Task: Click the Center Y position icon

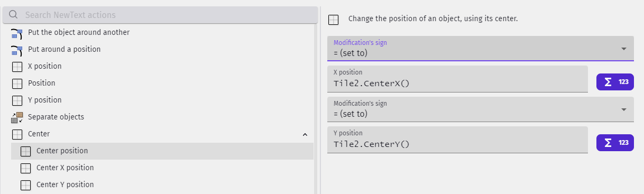Action: coord(25,185)
